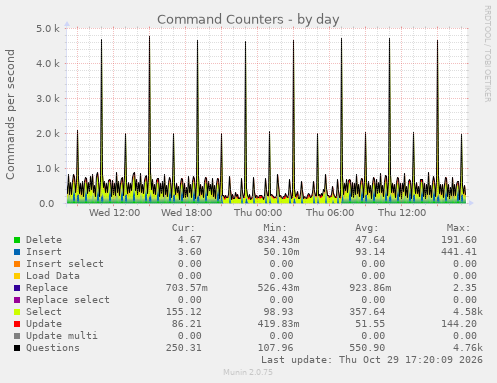
Task: Click the Thu 12:00 time axis label
Action: pos(402,213)
